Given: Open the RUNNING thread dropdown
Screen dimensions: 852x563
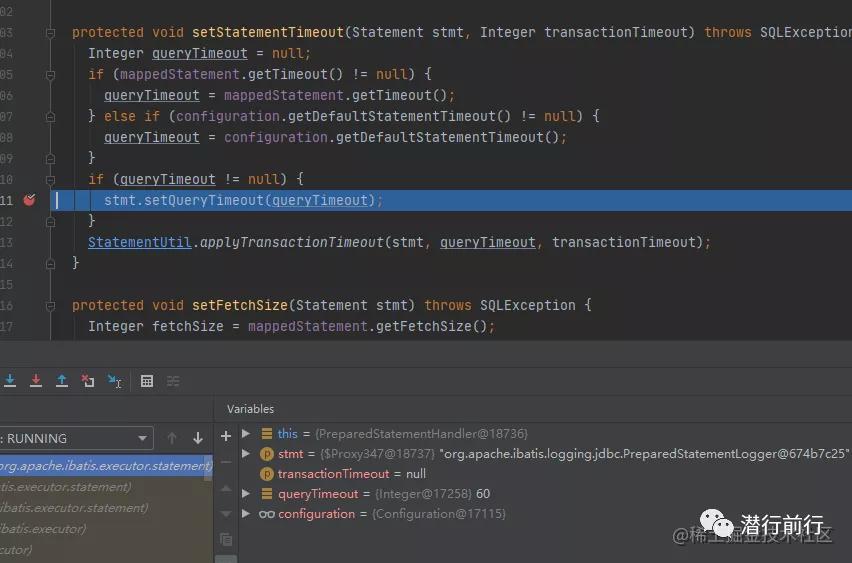Looking at the screenshot, I should point(143,438).
